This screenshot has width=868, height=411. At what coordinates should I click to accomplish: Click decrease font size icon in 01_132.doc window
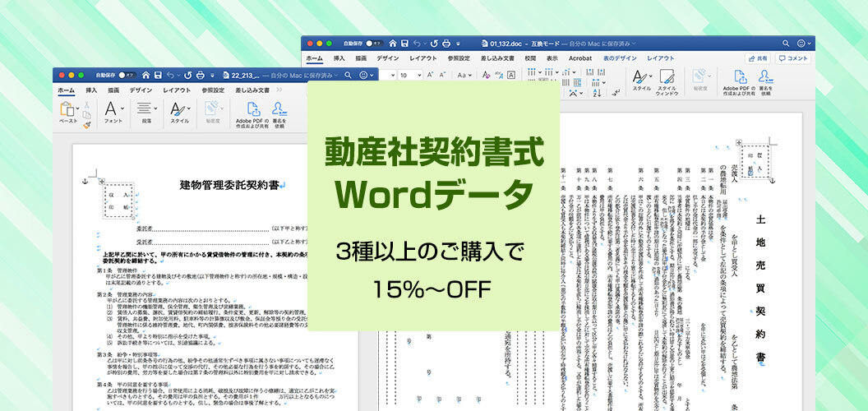(x=442, y=75)
